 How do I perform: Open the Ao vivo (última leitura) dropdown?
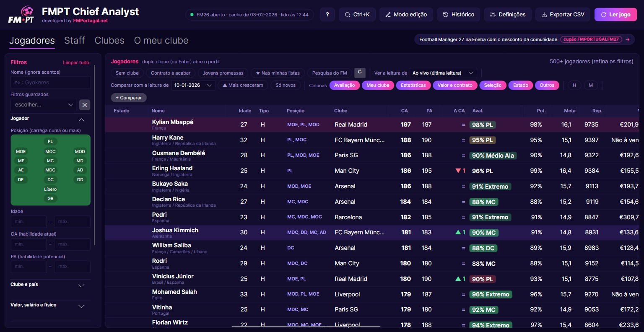click(443, 73)
